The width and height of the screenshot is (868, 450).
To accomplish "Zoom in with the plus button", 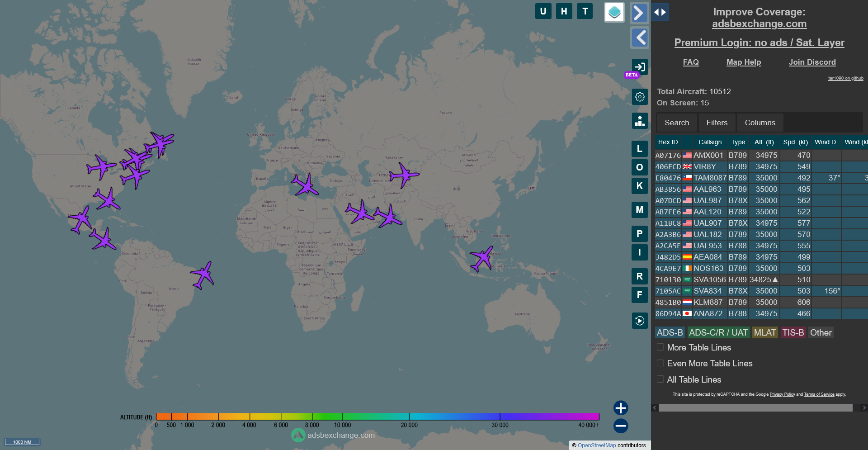I will (x=621, y=408).
